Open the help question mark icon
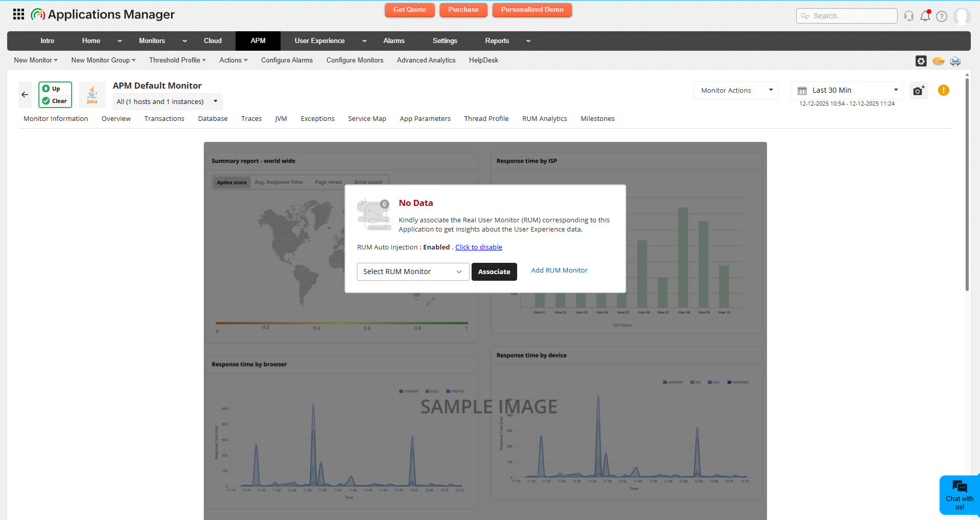 (x=943, y=16)
